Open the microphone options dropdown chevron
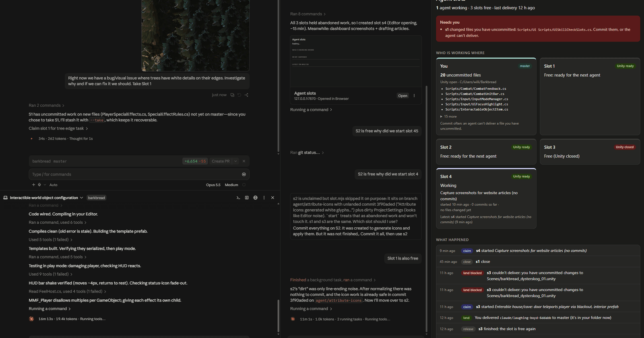 click(x=45, y=185)
